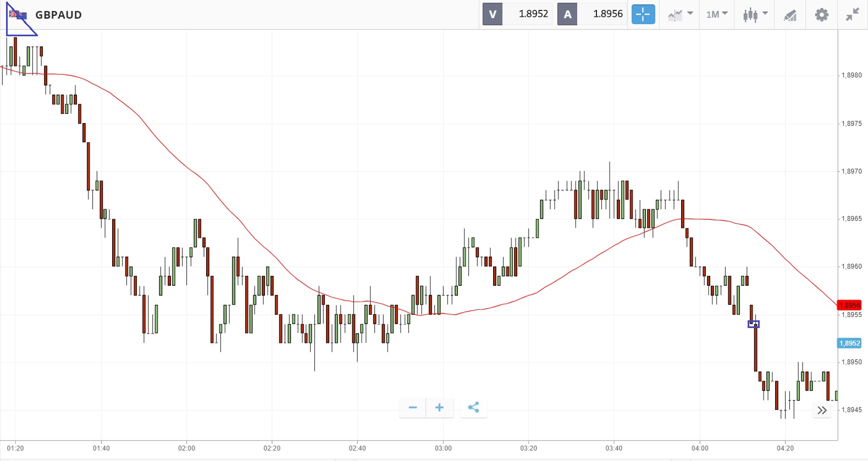Click the 03:00 time axis marker
This screenshot has width=868, height=461.
(x=443, y=448)
